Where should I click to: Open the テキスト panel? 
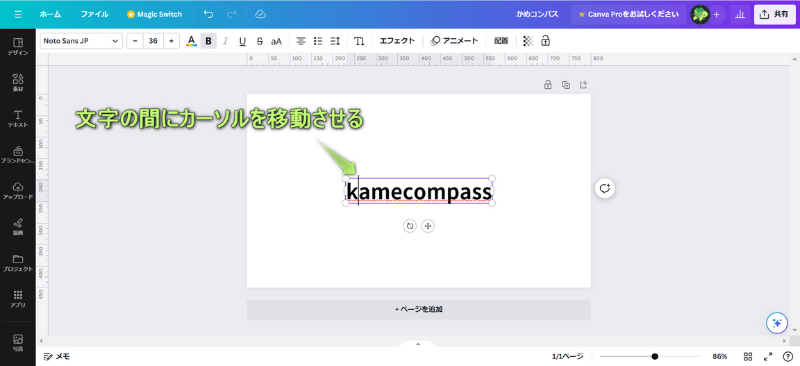coord(18,118)
